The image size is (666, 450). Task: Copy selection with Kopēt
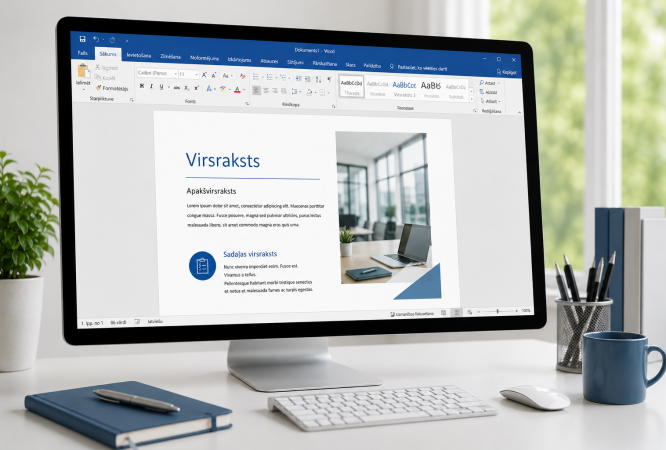click(x=105, y=78)
